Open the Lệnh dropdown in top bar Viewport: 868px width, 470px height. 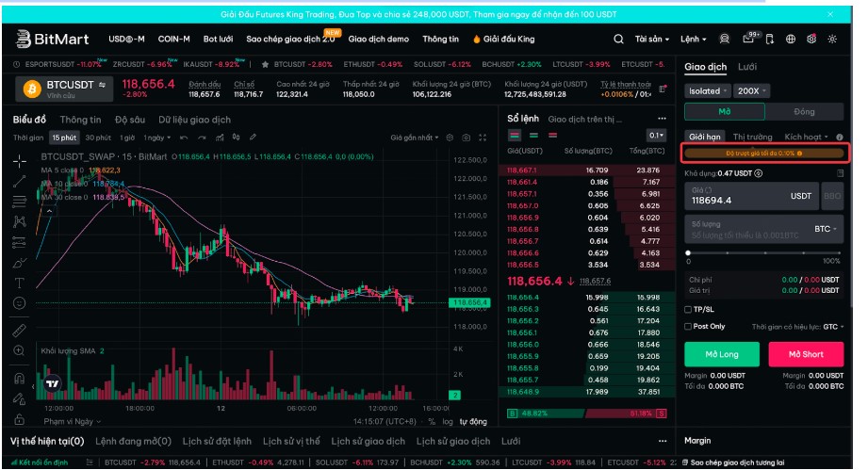pos(693,39)
